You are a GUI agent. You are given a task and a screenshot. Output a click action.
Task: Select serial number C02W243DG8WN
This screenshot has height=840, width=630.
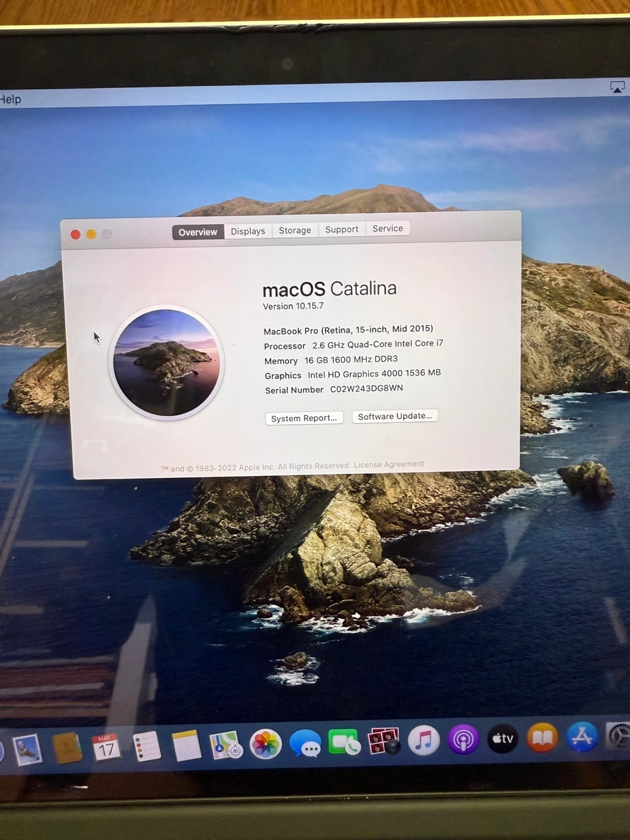(366, 388)
